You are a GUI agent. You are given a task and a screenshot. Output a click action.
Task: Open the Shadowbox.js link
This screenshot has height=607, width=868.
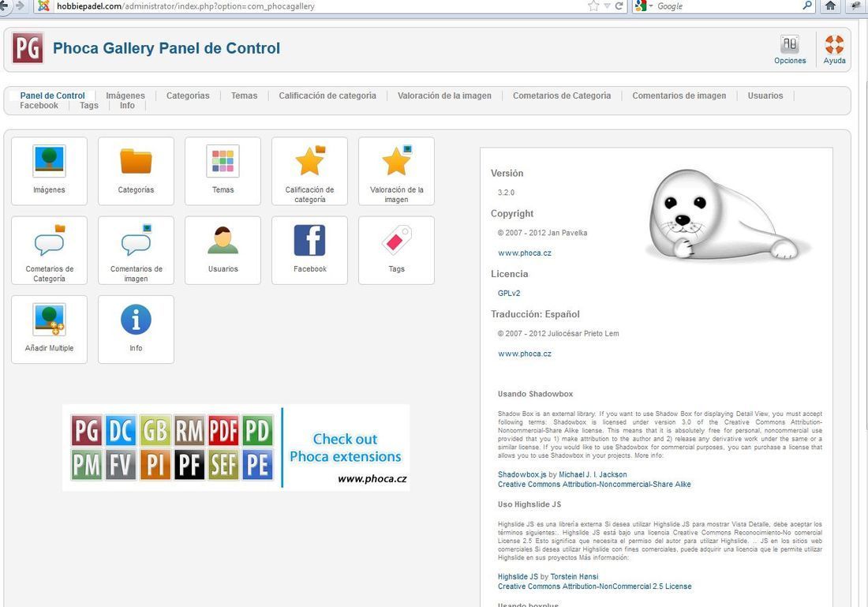[x=522, y=474]
